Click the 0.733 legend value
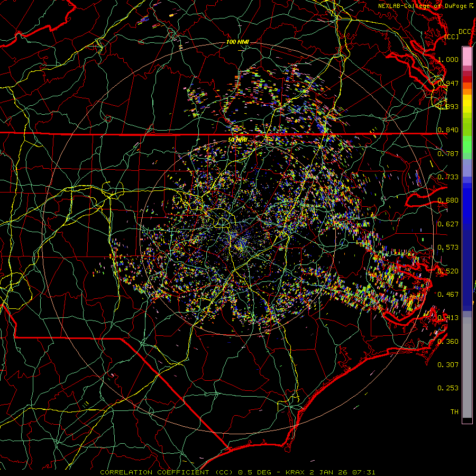476x476 pixels. [448, 177]
